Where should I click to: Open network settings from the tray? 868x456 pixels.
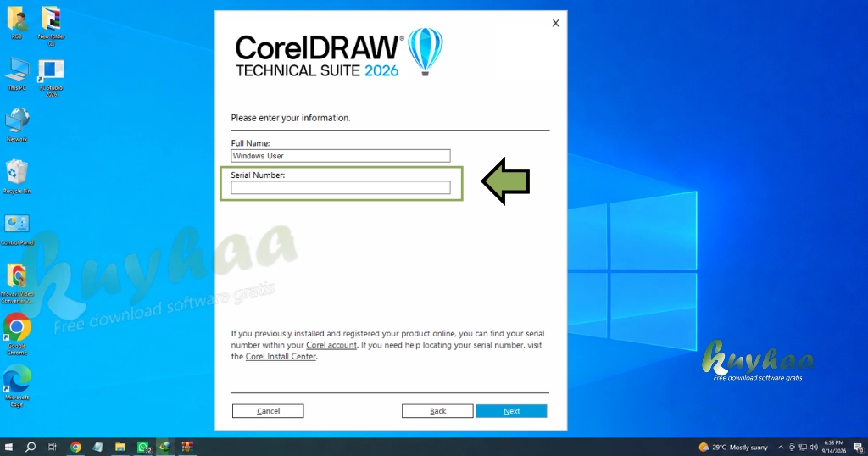[x=803, y=448]
